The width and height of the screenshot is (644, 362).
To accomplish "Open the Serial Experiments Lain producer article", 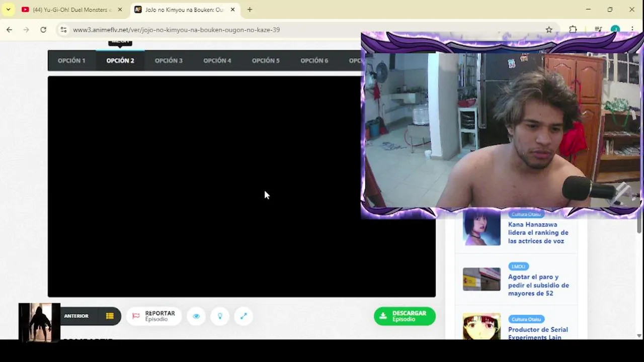I will [538, 333].
